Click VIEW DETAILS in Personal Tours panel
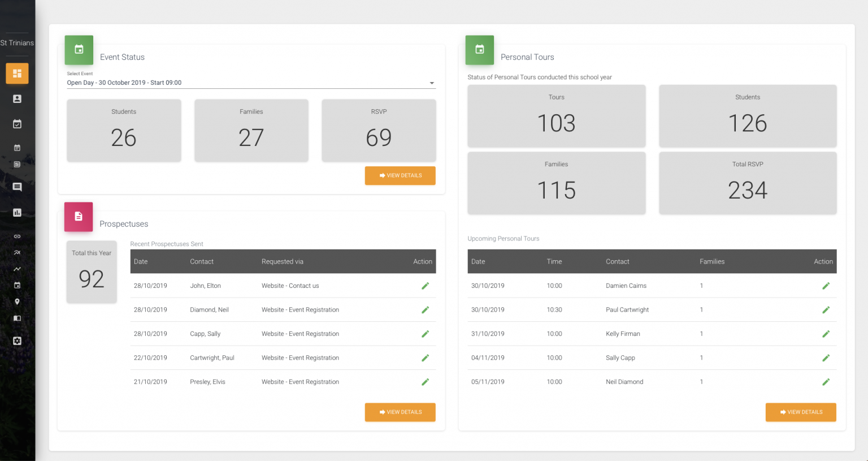The image size is (868, 461). click(x=801, y=412)
